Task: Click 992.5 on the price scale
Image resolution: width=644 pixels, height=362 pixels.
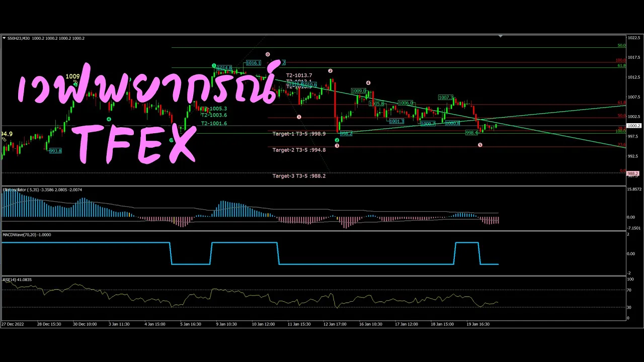Action: point(633,156)
